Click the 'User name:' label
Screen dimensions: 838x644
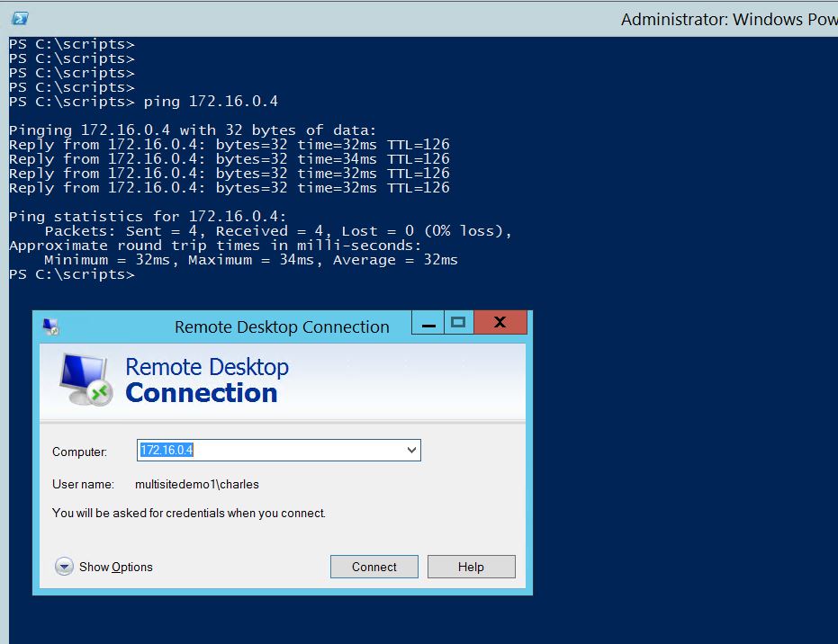[x=83, y=484]
